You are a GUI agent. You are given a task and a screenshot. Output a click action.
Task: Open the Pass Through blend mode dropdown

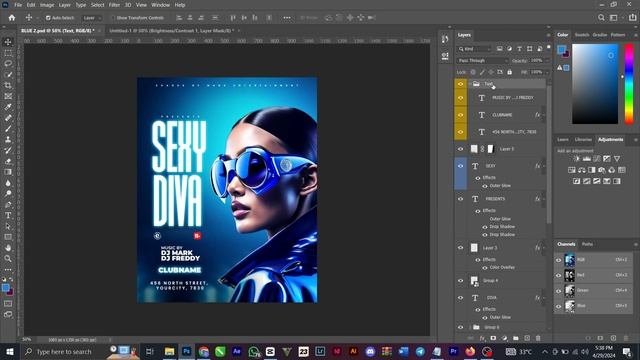(x=482, y=60)
